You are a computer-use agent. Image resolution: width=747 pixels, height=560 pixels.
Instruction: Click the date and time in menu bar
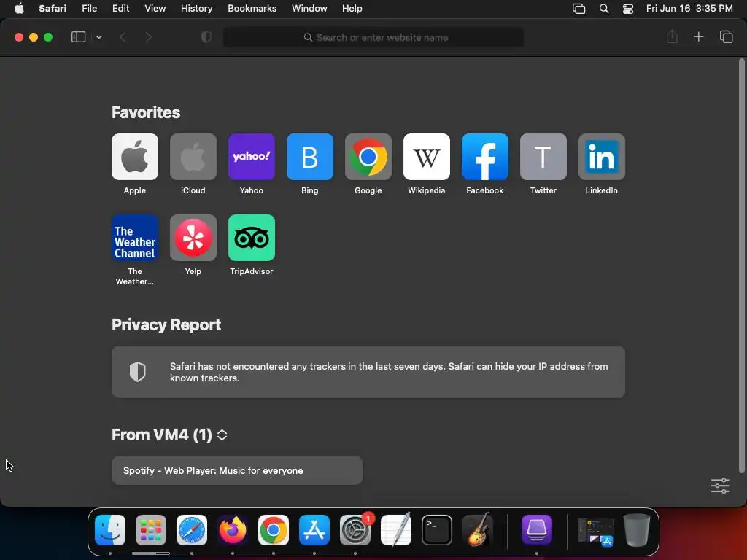(x=689, y=9)
